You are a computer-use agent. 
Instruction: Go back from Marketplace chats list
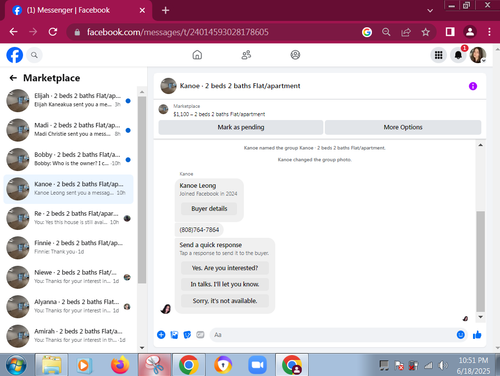[x=13, y=78]
